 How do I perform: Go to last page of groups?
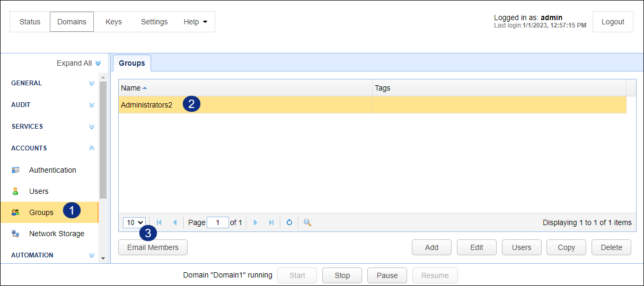point(271,222)
